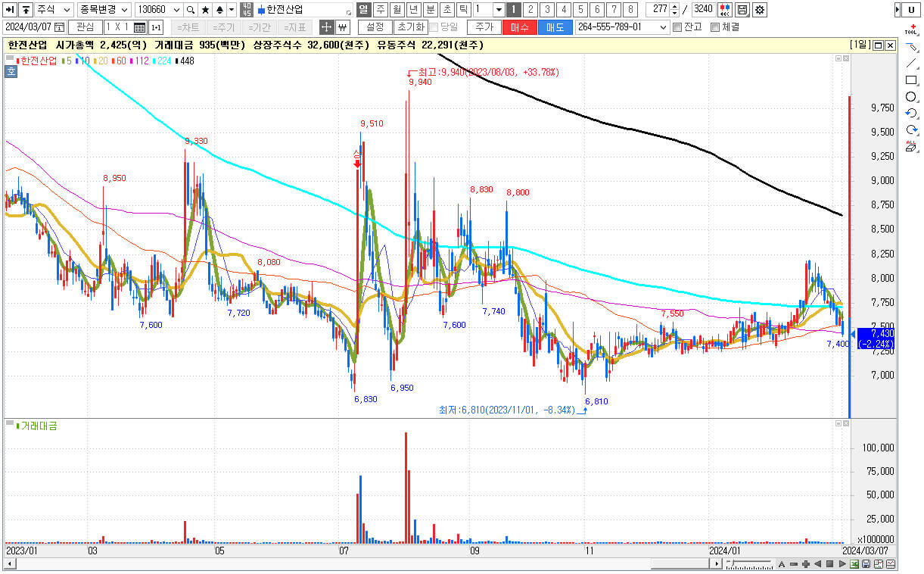Select interval preset button 8

tap(630, 10)
